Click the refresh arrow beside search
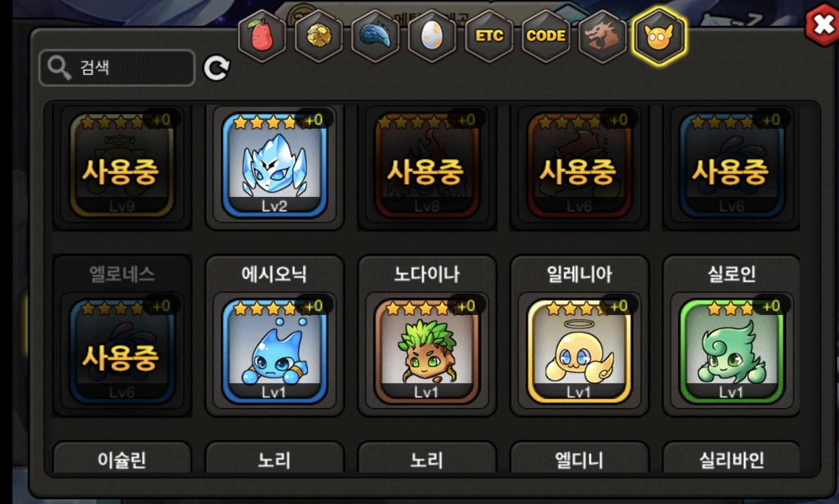This screenshot has width=839, height=504. point(217,68)
